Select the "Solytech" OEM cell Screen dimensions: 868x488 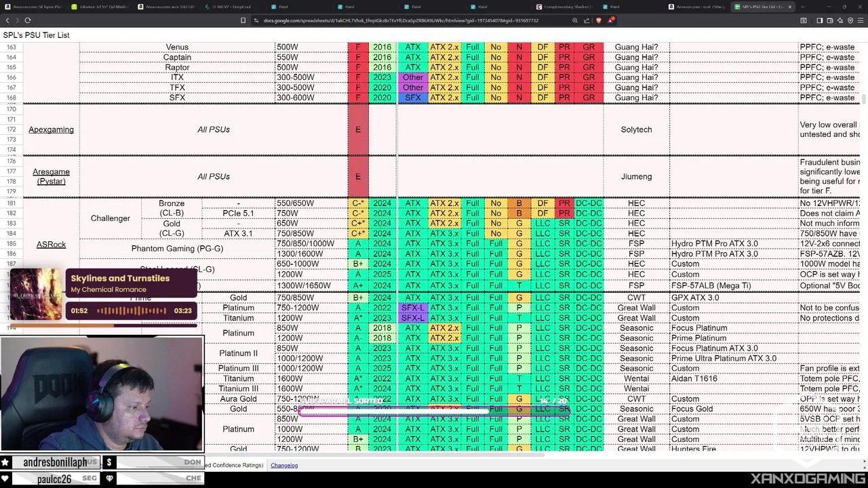[636, 129]
